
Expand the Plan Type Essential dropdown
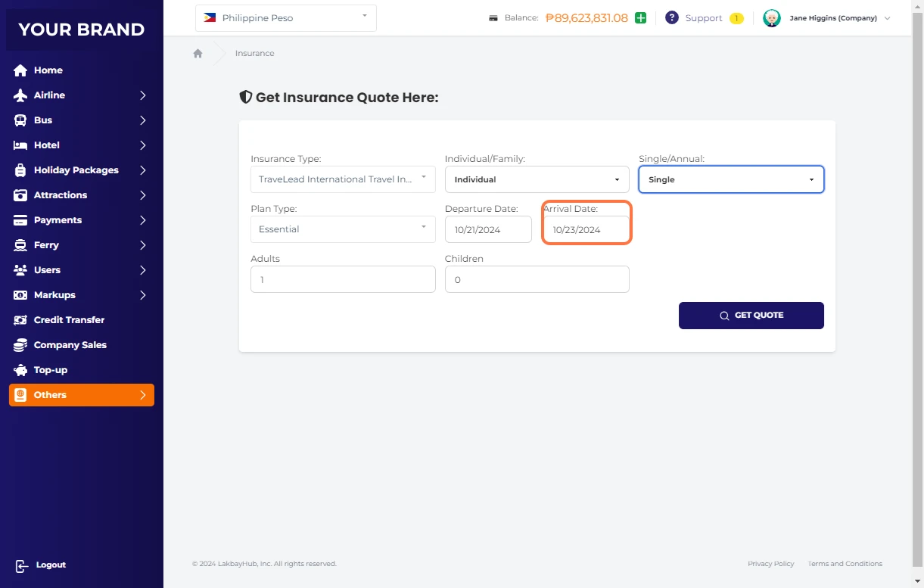click(343, 229)
